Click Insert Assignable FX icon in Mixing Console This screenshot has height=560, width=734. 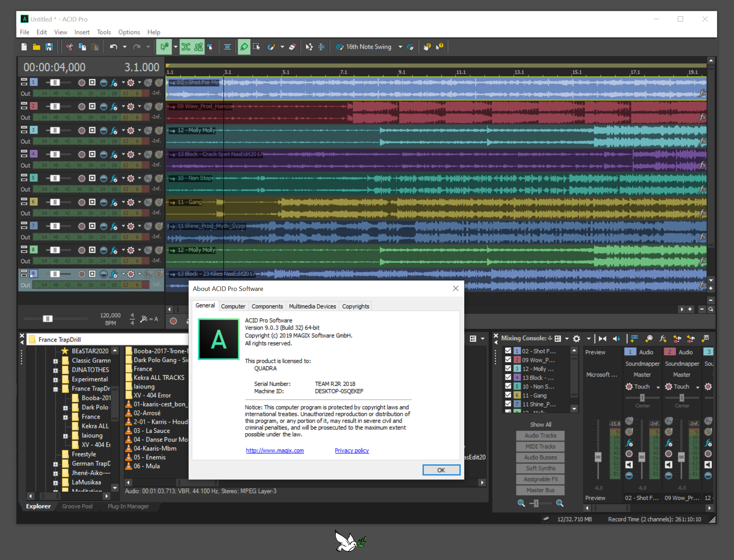pos(663,338)
